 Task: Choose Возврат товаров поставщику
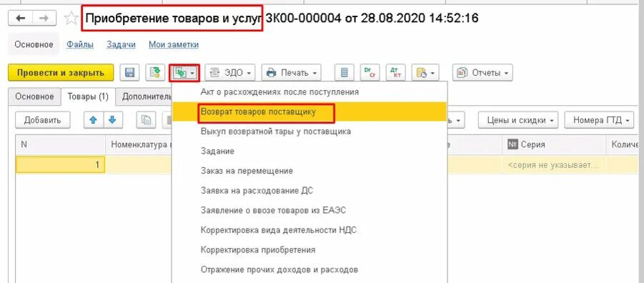pos(309,111)
